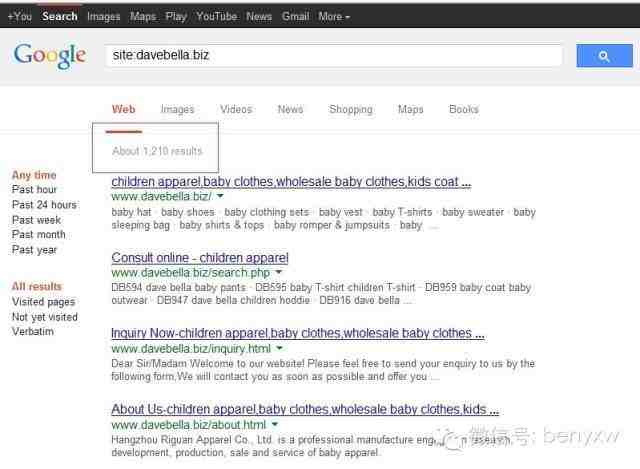Viewport: 640px width, 469px height.
Task: Click the green URL www.davebella.biz/about.html
Action: coord(189,425)
